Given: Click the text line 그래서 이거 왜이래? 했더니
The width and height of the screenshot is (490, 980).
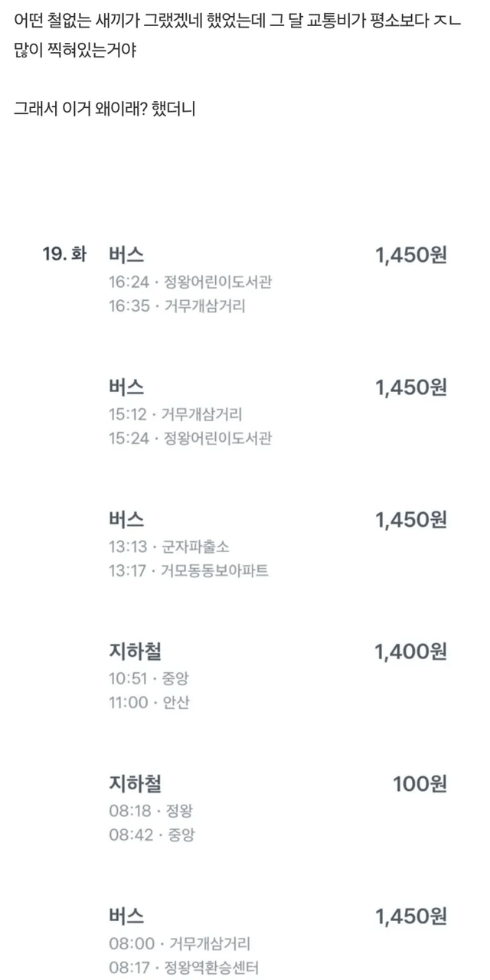Looking at the screenshot, I should 105,109.
